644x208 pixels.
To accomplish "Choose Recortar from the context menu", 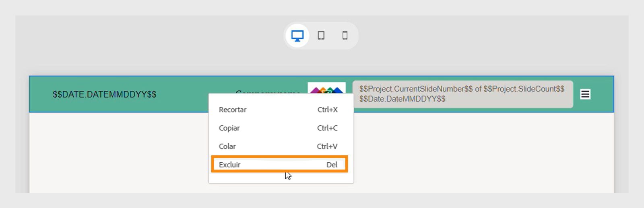I will tap(233, 110).
